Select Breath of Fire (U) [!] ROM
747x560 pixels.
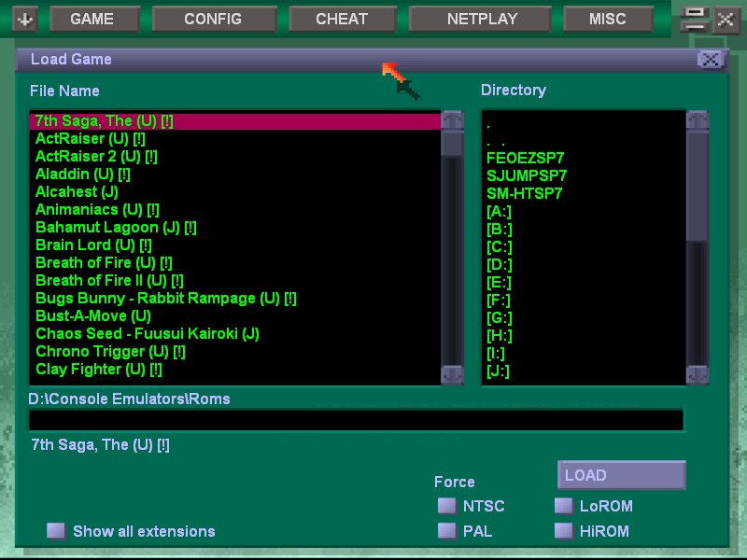click(235, 263)
